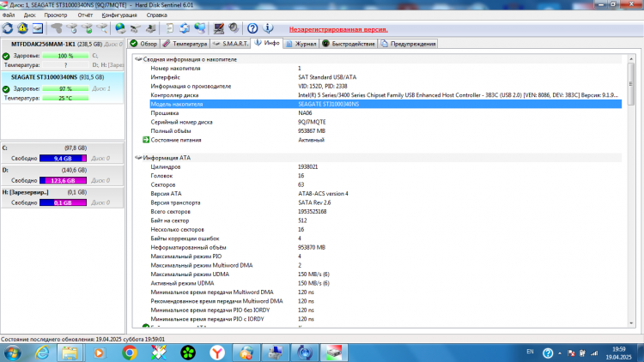Screen dimensions: 644x362
Task: Click the open drive tray icon
Action: (x=135, y=28)
